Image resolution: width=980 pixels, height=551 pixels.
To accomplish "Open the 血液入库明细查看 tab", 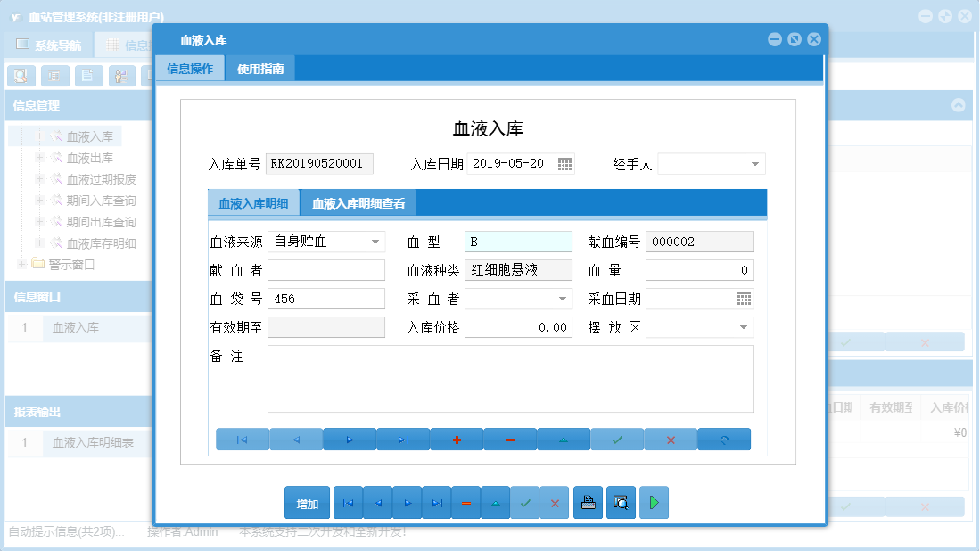I will point(359,202).
